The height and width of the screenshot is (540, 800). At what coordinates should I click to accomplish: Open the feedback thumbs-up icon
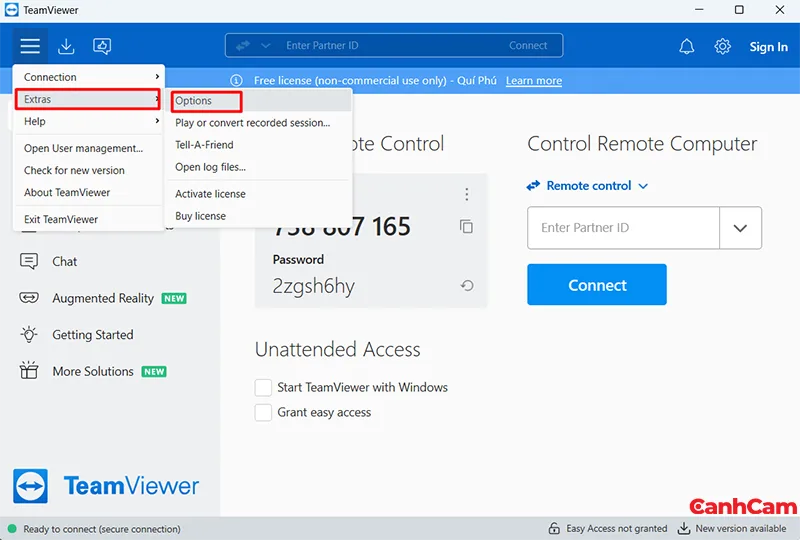(102, 46)
